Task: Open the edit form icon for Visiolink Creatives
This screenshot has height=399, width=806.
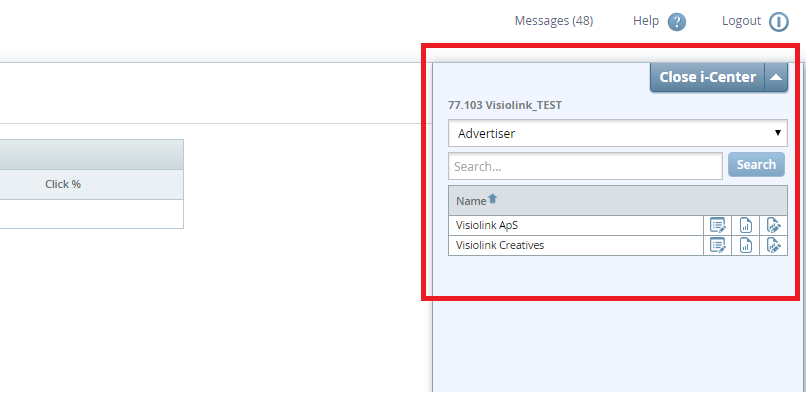Action: pos(718,245)
